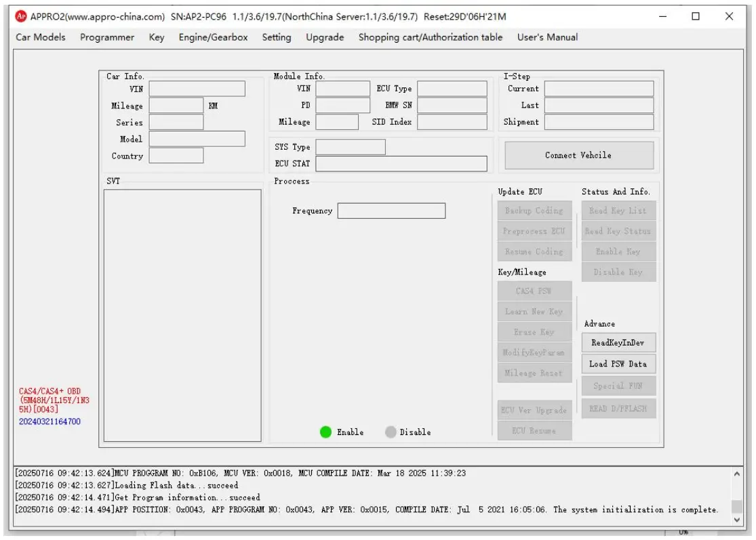The image size is (756, 540).
Task: Click the ECU Type field
Action: (452, 89)
